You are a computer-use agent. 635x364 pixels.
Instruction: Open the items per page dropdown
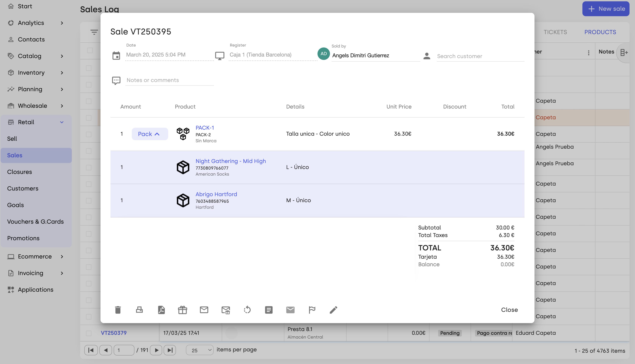[x=200, y=350]
